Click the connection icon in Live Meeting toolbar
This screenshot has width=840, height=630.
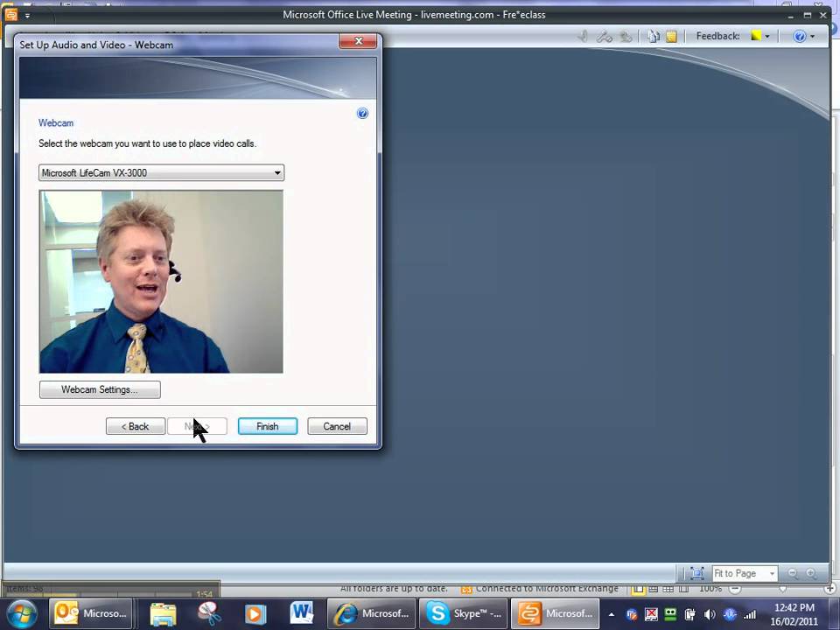(x=605, y=37)
